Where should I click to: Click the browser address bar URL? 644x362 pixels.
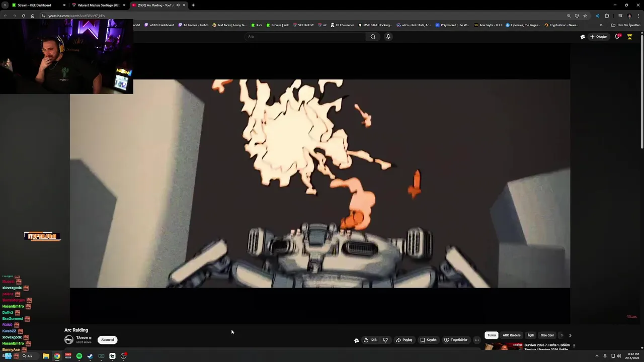[x=76, y=16]
